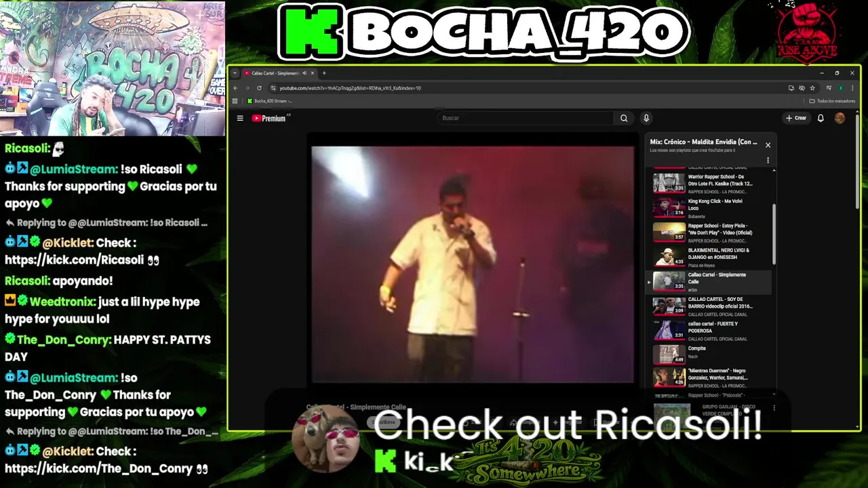
Task: Open the Chrome three-dot menu
Action: point(852,88)
